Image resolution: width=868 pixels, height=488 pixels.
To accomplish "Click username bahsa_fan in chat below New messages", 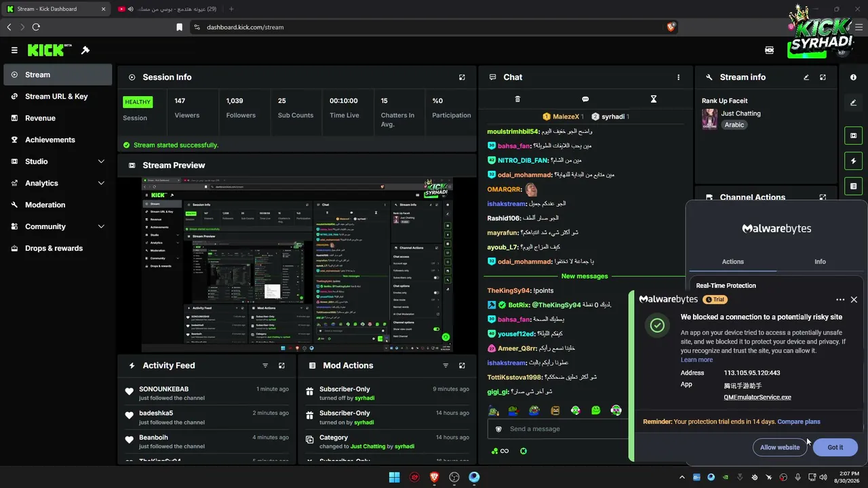I will (514, 319).
